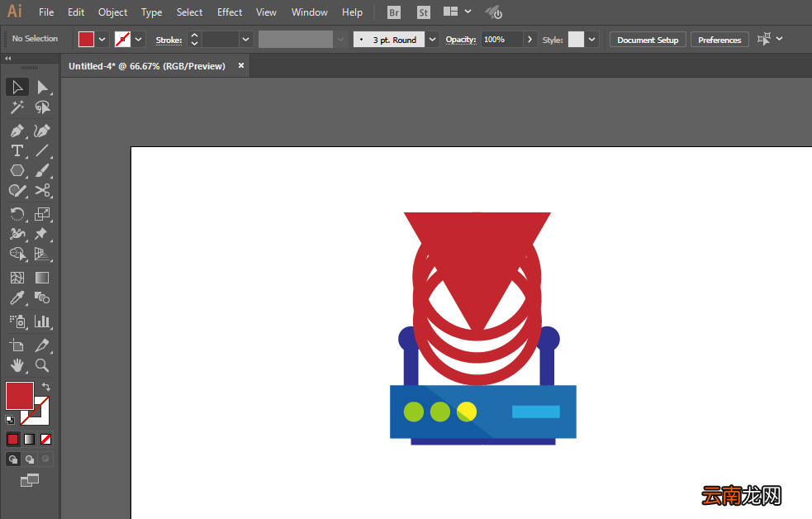Viewport: 812px width, 519px height.
Task: Select the Line Segment tool
Action: (x=42, y=150)
